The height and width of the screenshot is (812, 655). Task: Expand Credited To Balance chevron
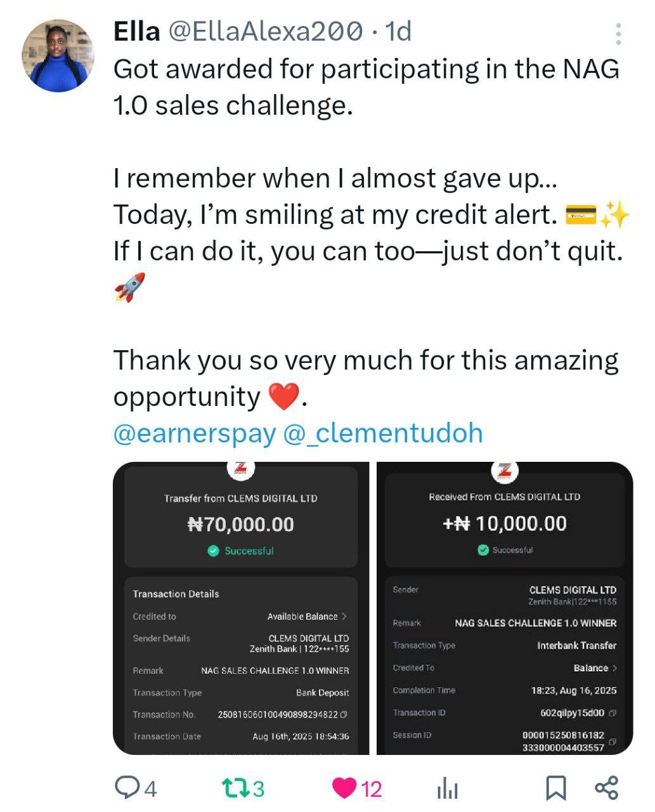coord(614,668)
